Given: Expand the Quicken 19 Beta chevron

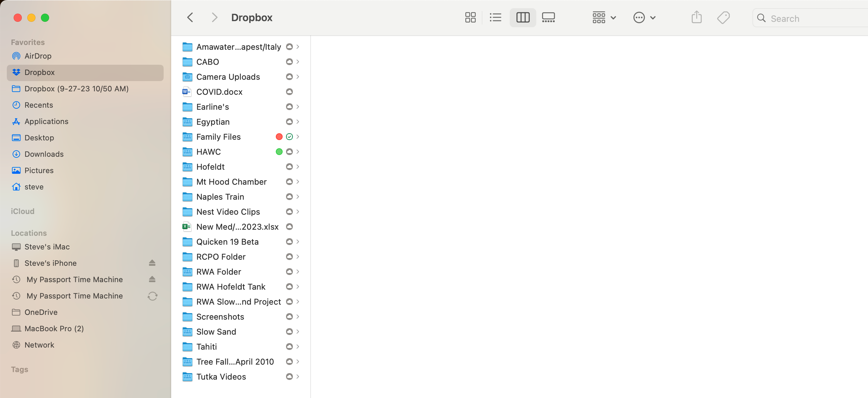Looking at the screenshot, I should (298, 242).
